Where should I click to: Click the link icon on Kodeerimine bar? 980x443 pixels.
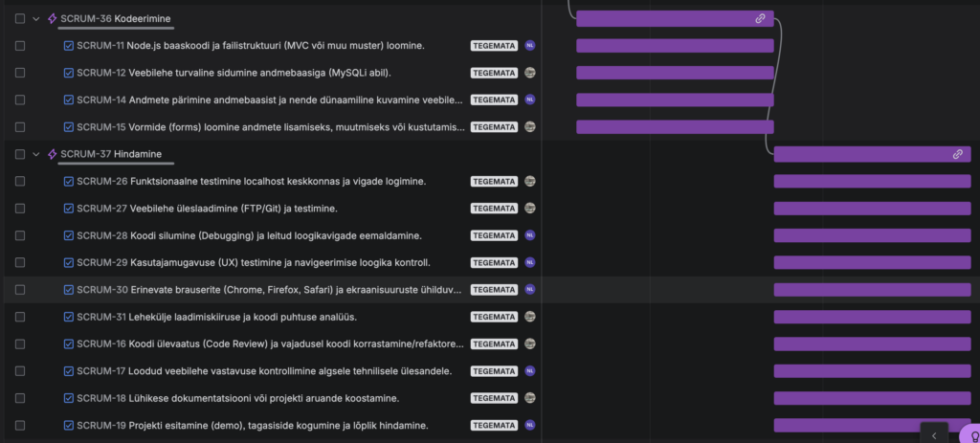point(760,18)
